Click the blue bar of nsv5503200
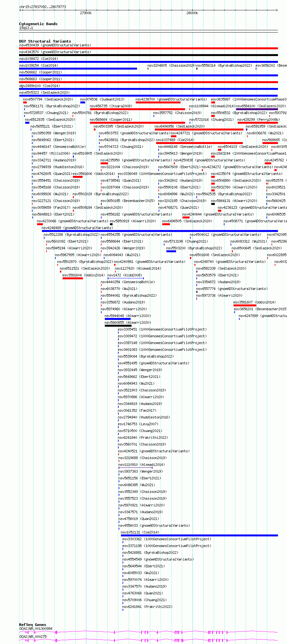The height and width of the screenshot is (644, 287). [171, 251]
